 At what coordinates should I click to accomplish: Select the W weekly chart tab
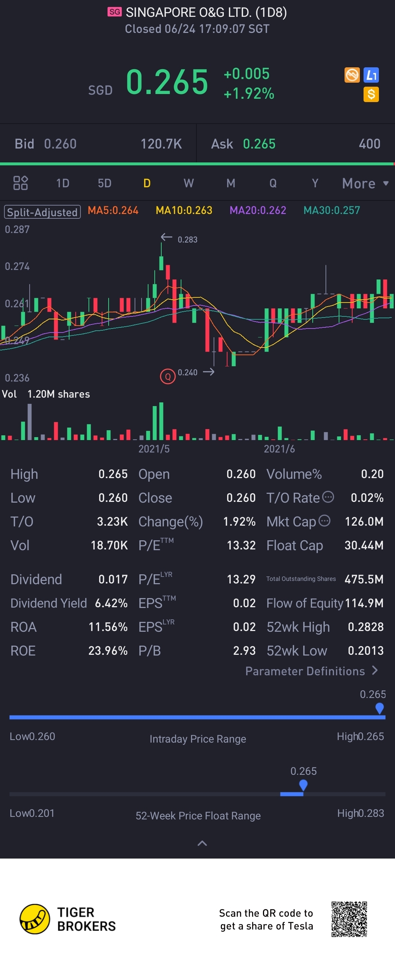(x=189, y=183)
